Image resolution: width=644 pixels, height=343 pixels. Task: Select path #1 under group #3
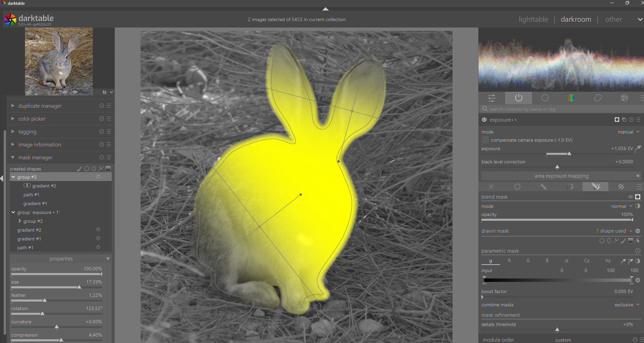coord(31,195)
